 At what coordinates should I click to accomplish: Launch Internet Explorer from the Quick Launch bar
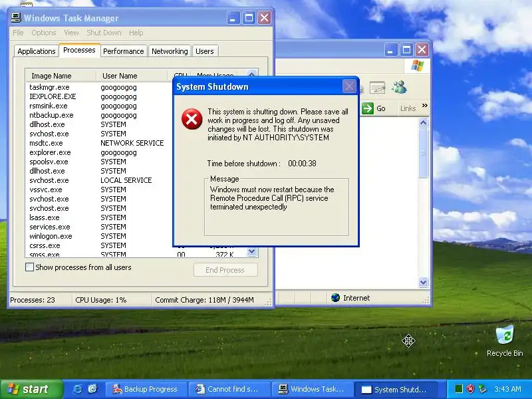[x=77, y=389]
